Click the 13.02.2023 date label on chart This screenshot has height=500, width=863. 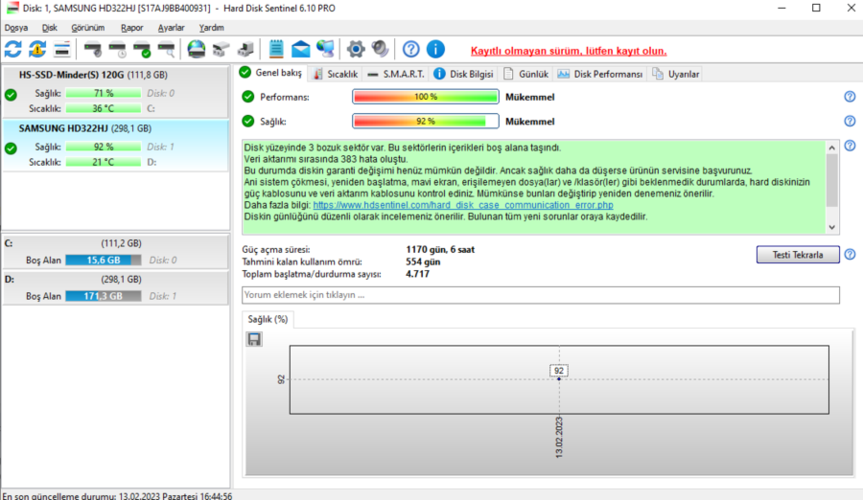pyautogui.click(x=559, y=438)
